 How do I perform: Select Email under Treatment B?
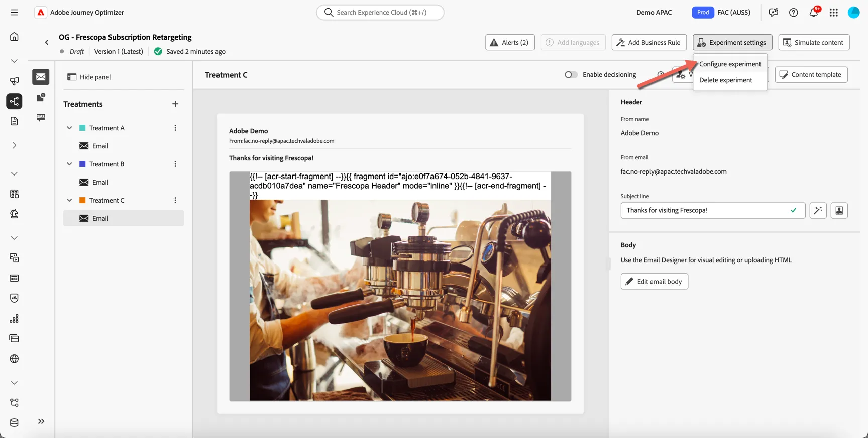pos(124,182)
